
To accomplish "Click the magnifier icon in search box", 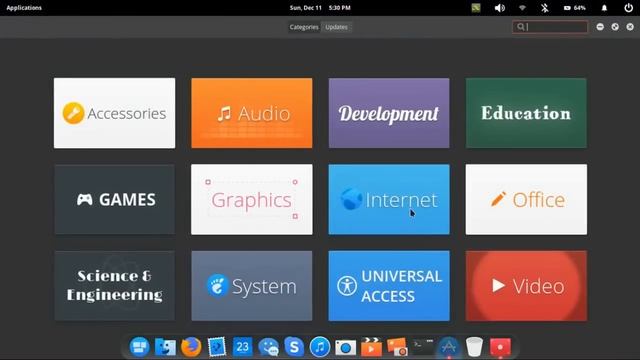I will [520, 27].
